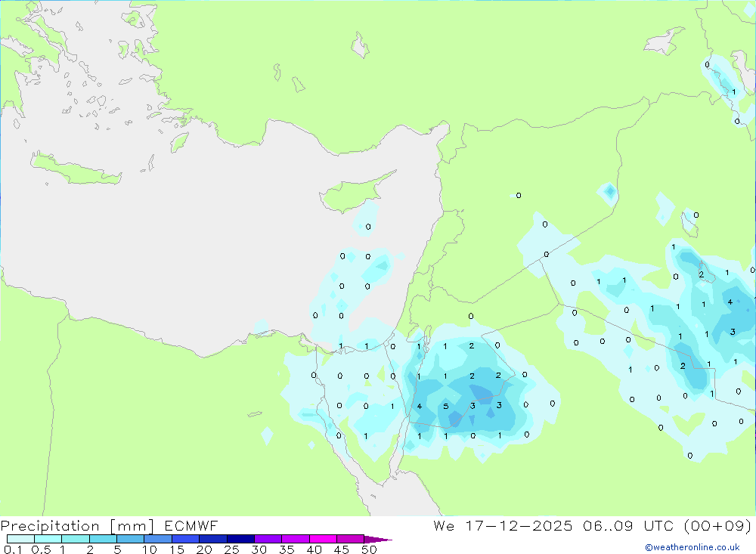The width and height of the screenshot is (756, 554).
Task: Click the '40' legend scale label
Action: tap(314, 549)
